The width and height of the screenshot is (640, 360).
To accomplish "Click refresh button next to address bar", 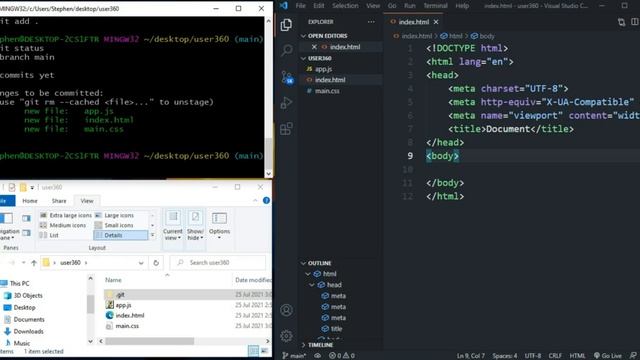I will click(156, 263).
